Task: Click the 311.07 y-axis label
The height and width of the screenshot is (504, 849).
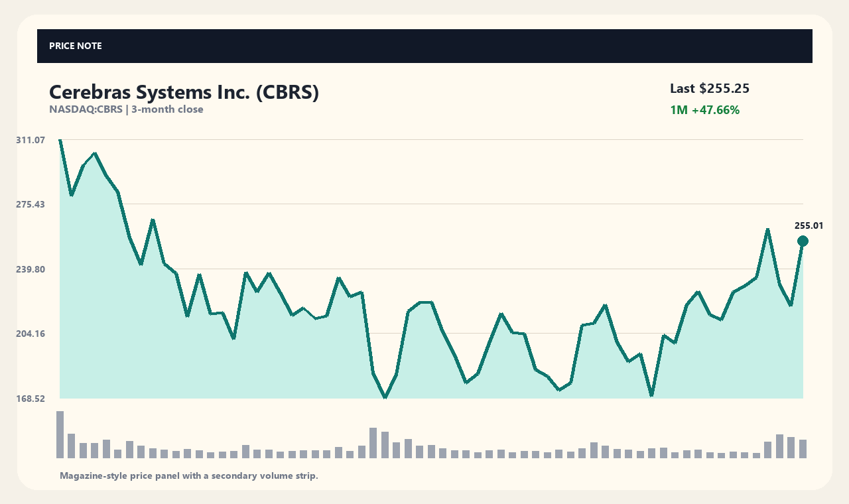Action: pos(31,140)
